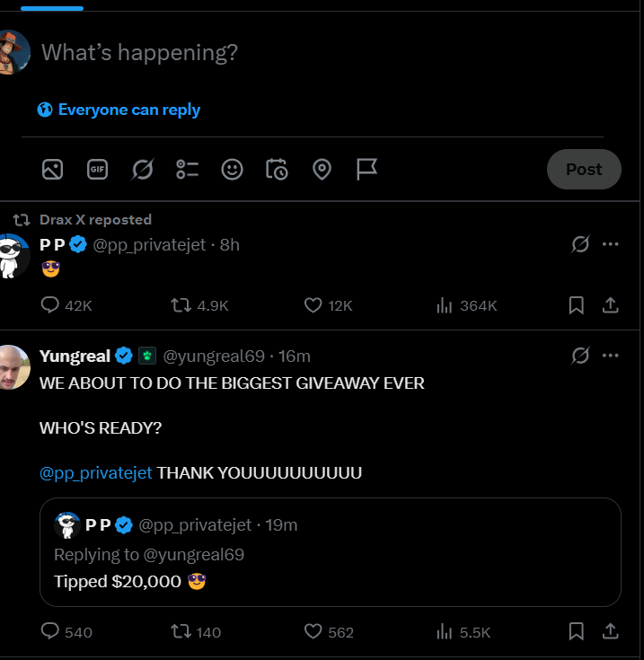The image size is (644, 660).
Task: Open Everyone can reply audience selector
Action: (119, 110)
